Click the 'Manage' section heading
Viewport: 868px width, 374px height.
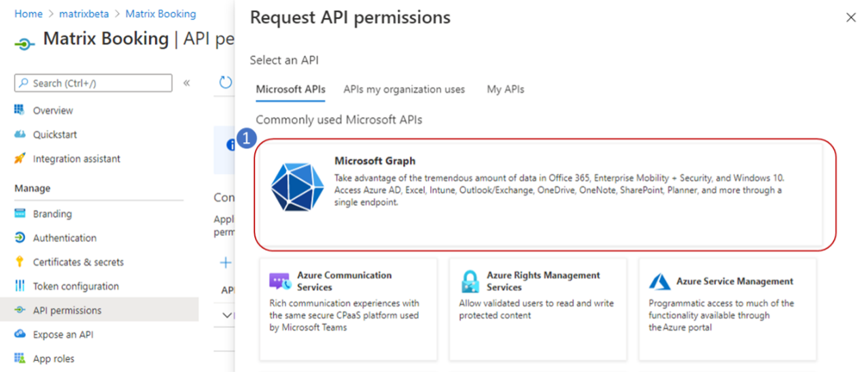coord(33,188)
